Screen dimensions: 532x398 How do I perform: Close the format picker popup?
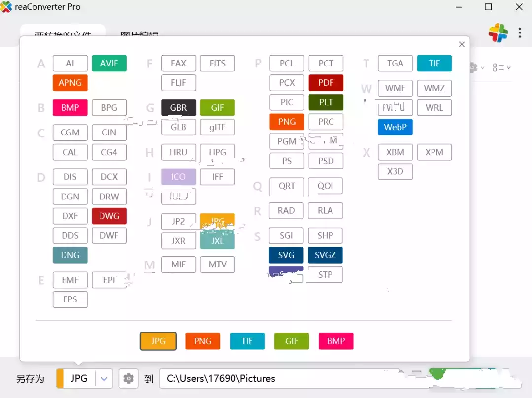(x=462, y=45)
